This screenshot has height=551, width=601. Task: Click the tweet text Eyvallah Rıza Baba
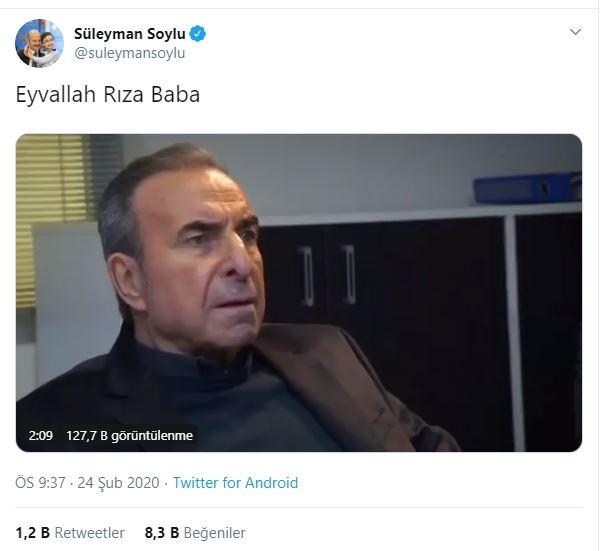[108, 95]
